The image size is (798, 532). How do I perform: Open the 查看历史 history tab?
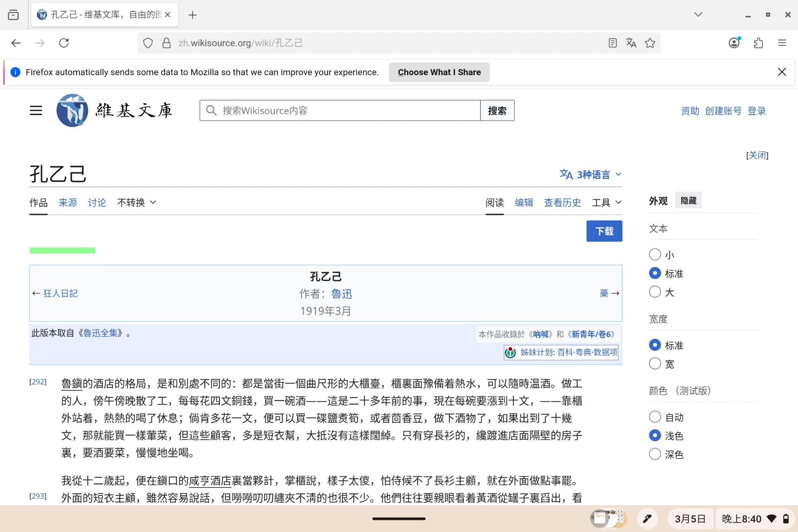[562, 202]
